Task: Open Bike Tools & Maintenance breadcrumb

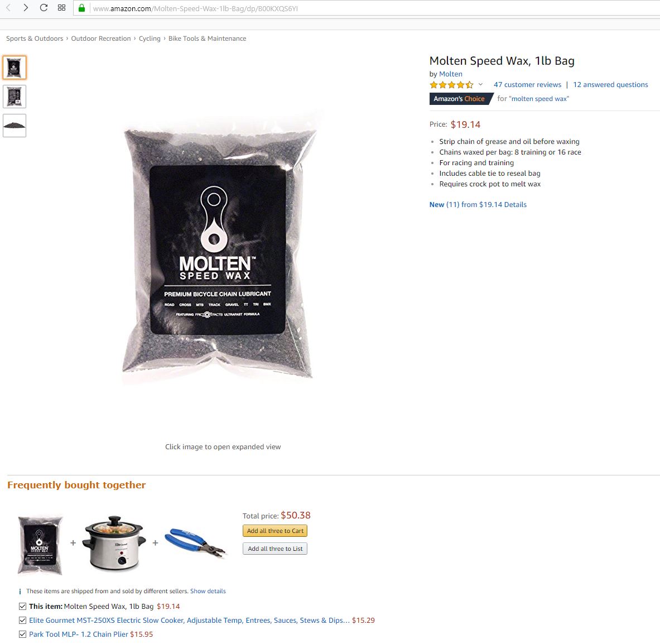Action: click(207, 39)
